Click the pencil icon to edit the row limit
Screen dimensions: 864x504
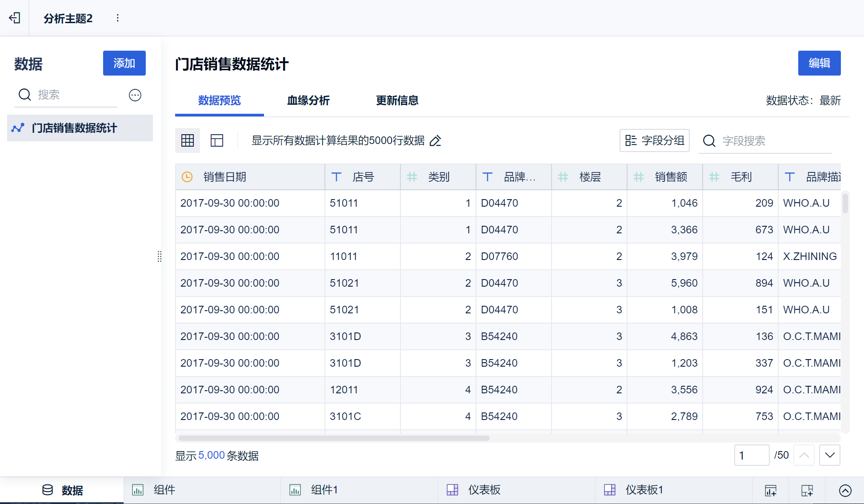point(436,141)
